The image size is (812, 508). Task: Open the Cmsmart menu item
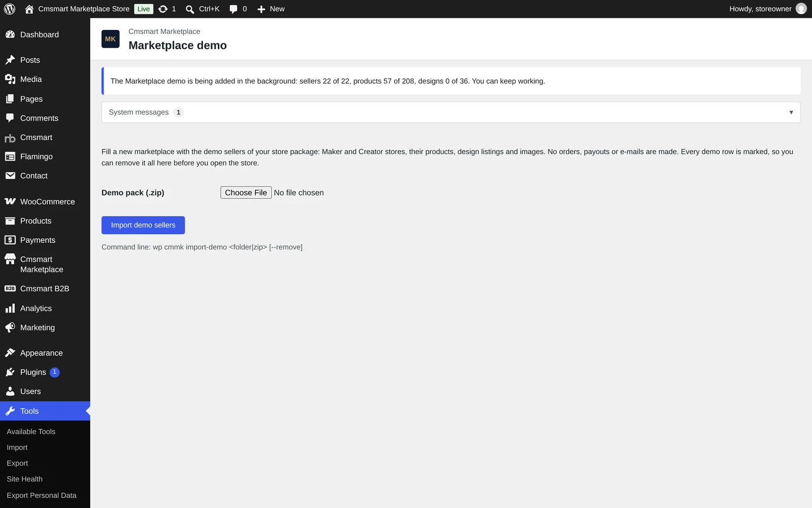(45, 138)
